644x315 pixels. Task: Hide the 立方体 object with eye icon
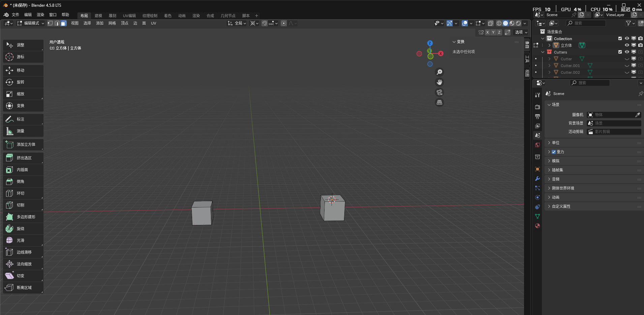[627, 45]
